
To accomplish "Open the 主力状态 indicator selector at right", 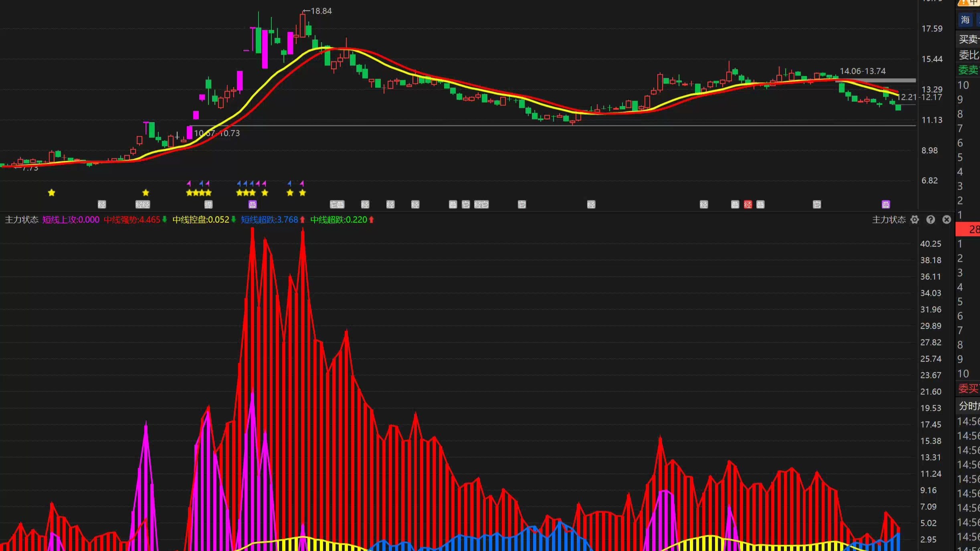I will coord(889,220).
